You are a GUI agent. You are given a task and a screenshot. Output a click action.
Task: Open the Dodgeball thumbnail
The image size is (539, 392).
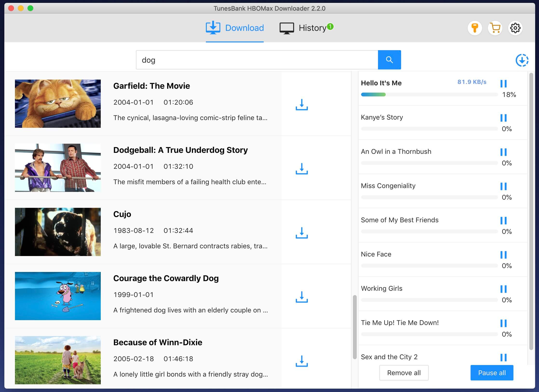pyautogui.click(x=58, y=168)
